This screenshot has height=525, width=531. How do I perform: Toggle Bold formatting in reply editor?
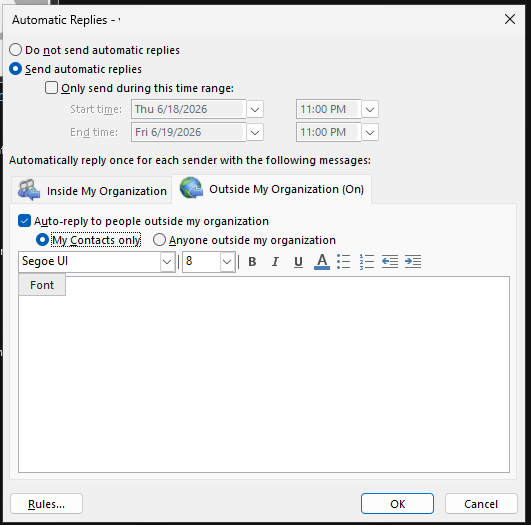click(x=252, y=261)
